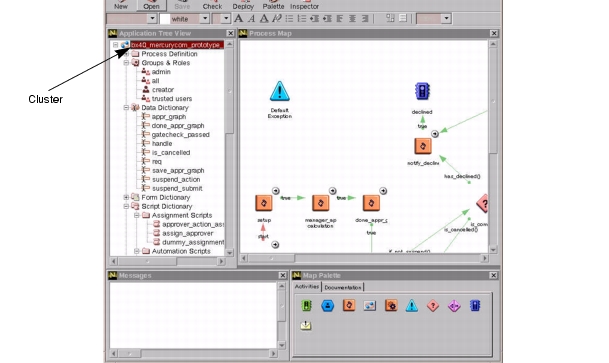Close the Messages panel
The height and width of the screenshot is (363, 609).
click(283, 275)
